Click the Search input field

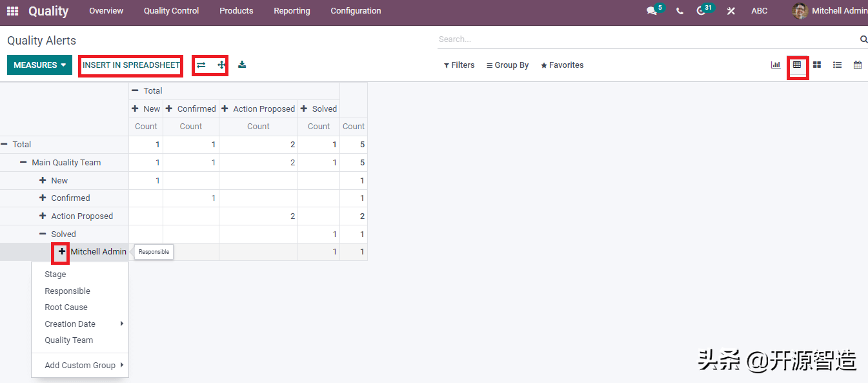point(645,39)
